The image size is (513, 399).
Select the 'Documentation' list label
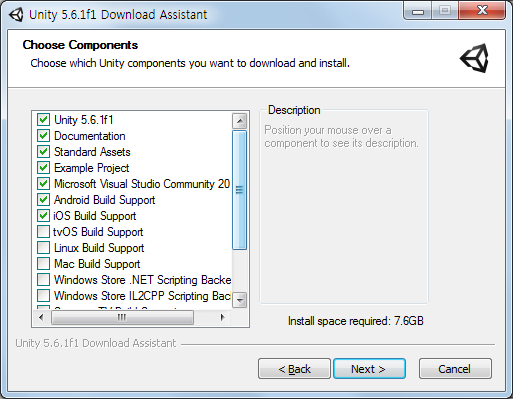point(90,136)
